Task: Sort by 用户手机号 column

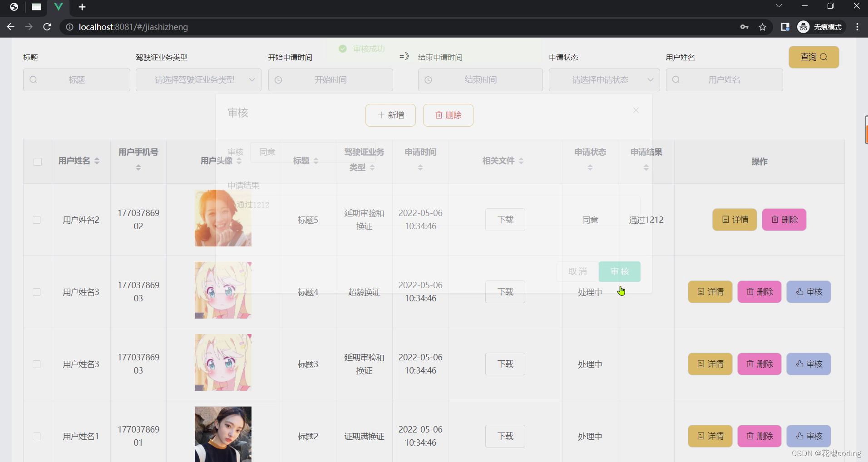Action: click(x=138, y=168)
